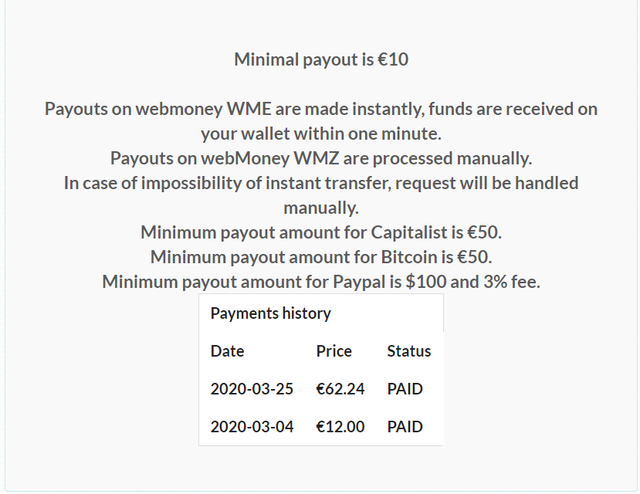The height and width of the screenshot is (494, 640).
Task: Click the Date column header
Action: [227, 351]
